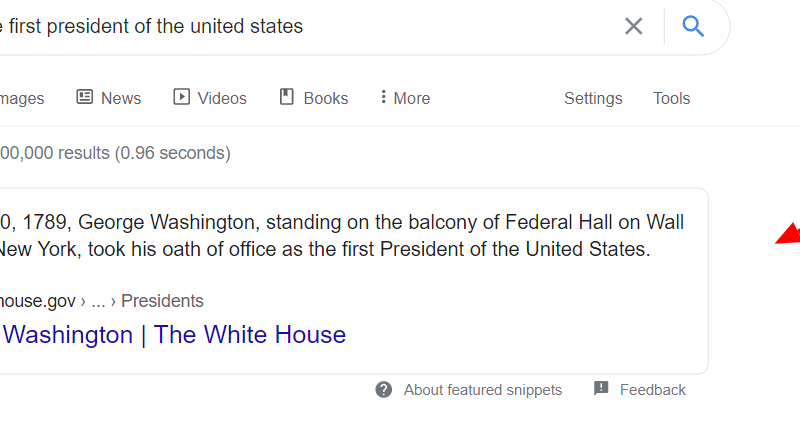Open the About featured snippets link
The width and height of the screenshot is (800, 422).
[482, 390]
